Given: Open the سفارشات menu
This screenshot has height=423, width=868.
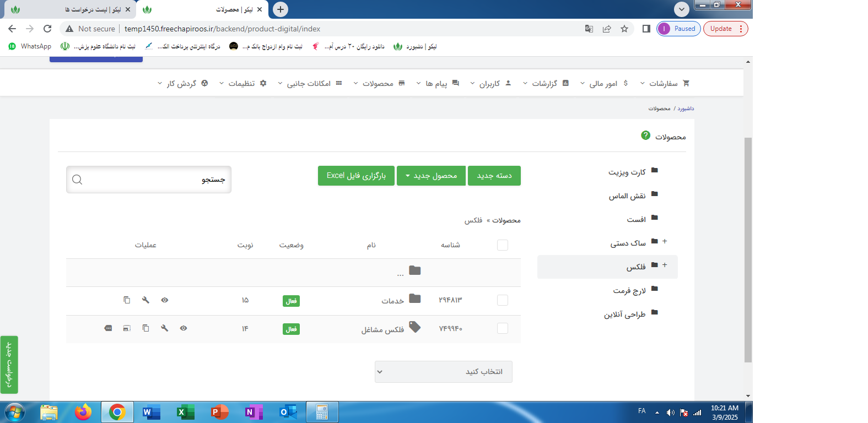Looking at the screenshot, I should click(x=665, y=84).
